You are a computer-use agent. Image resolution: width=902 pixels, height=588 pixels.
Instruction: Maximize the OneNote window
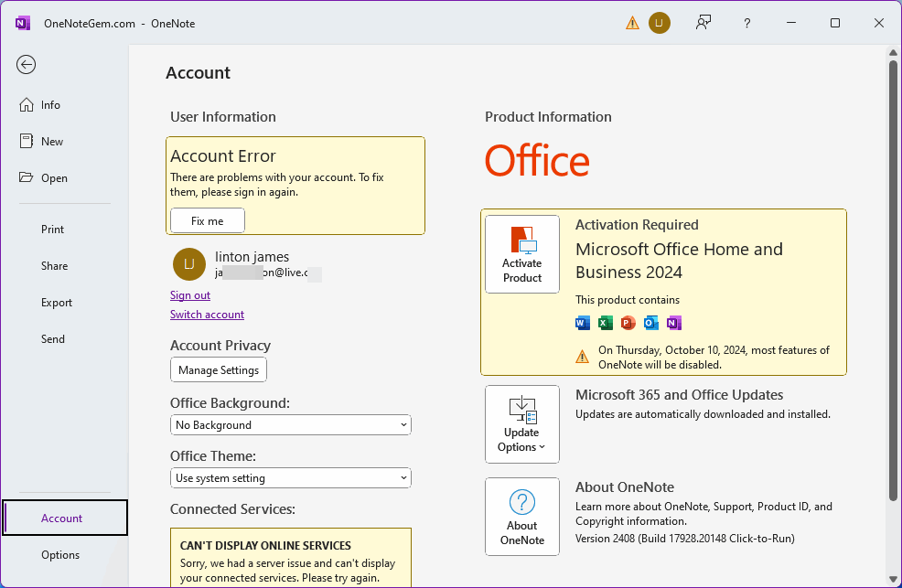tap(834, 23)
